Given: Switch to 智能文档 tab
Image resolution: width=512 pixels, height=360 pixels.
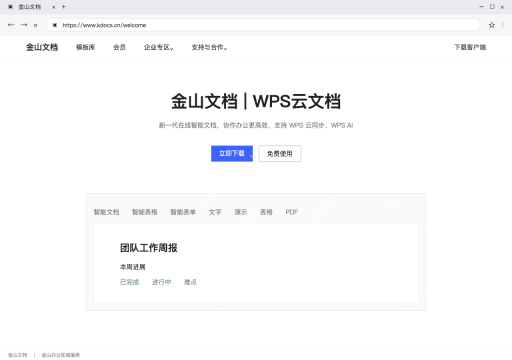Looking at the screenshot, I should [x=106, y=212].
